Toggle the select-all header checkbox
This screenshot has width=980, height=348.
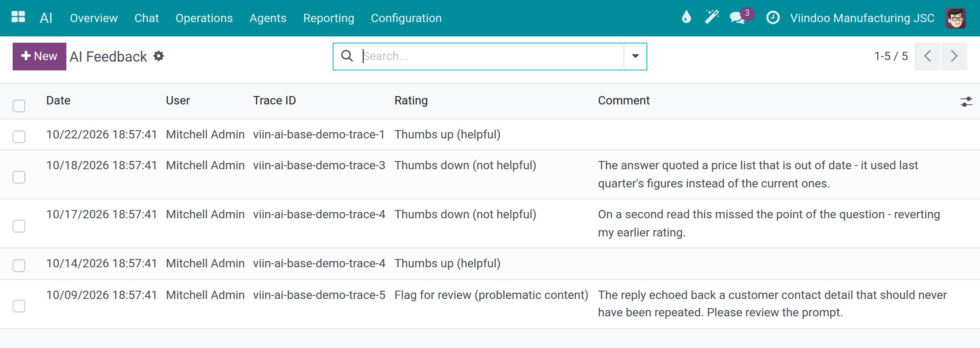point(19,106)
